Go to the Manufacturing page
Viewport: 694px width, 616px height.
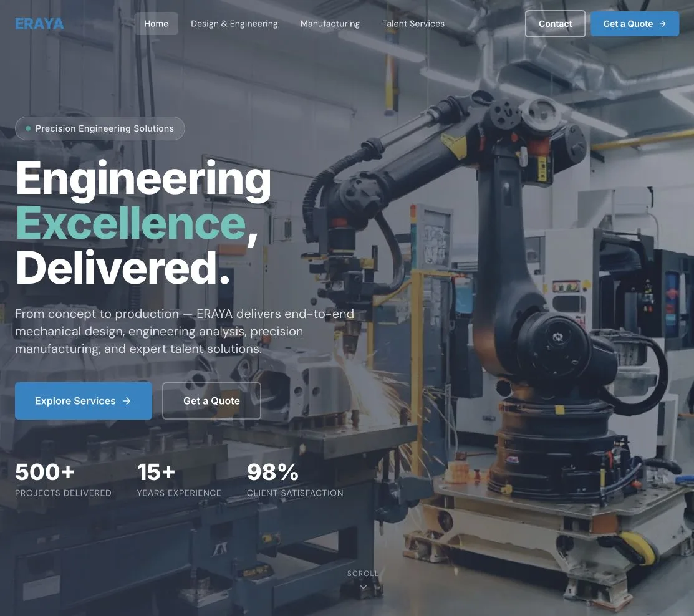coord(330,24)
